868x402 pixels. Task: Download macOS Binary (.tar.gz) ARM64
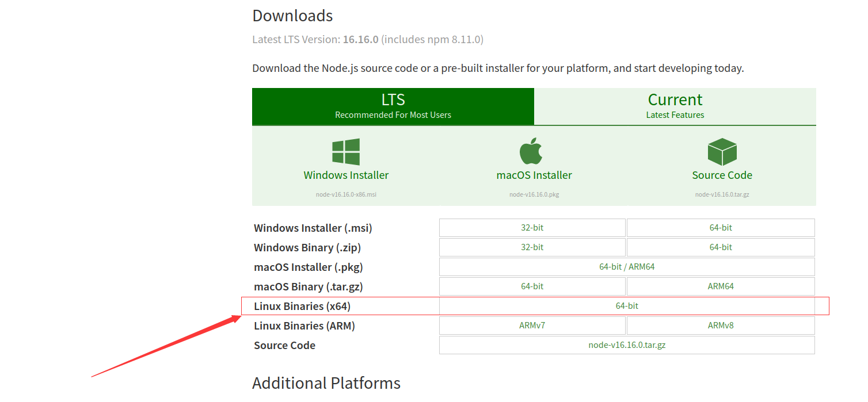721,286
